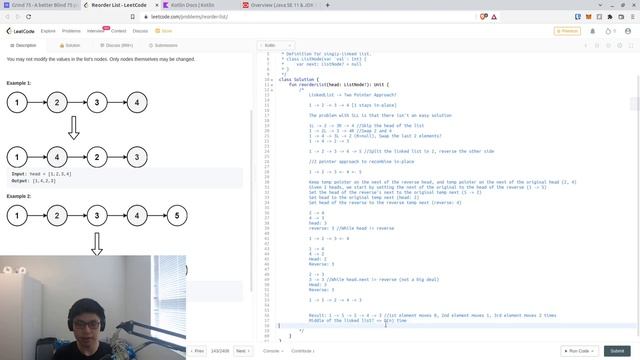The width and height of the screenshot is (640, 360).
Task: Open the notifications bell icon
Action: pyautogui.click(x=593, y=31)
